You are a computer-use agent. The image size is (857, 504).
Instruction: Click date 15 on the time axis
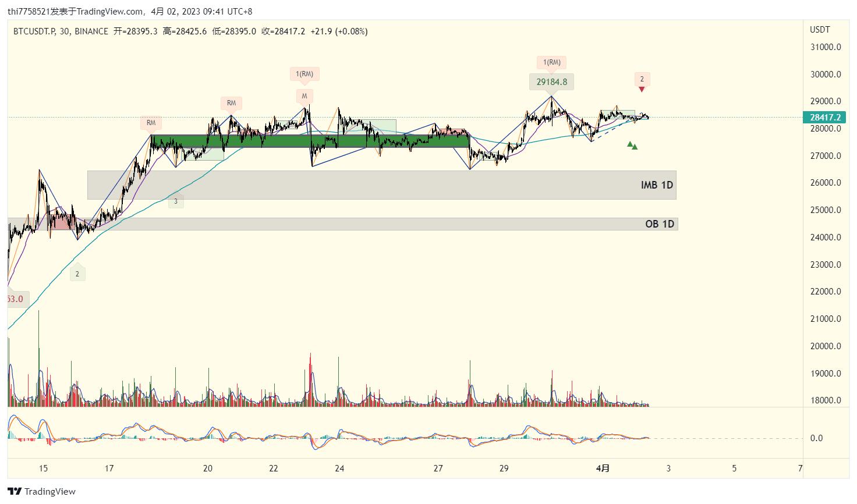(43, 468)
